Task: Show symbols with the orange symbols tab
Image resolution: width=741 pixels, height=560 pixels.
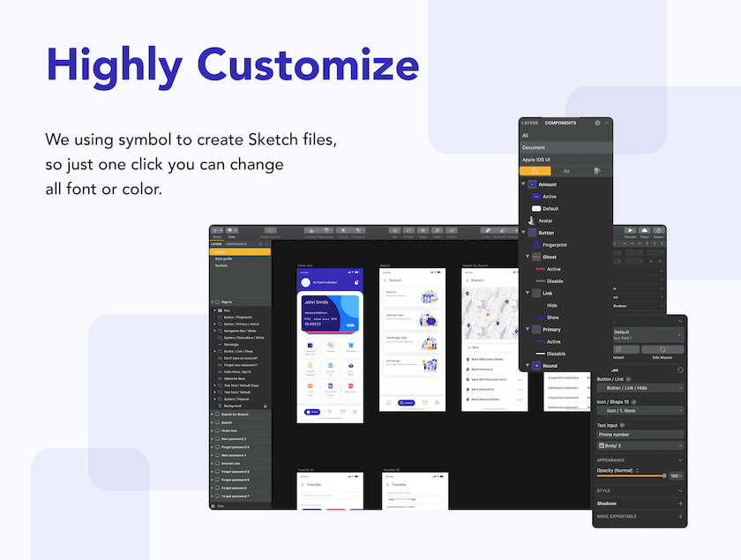Action: tap(535, 171)
